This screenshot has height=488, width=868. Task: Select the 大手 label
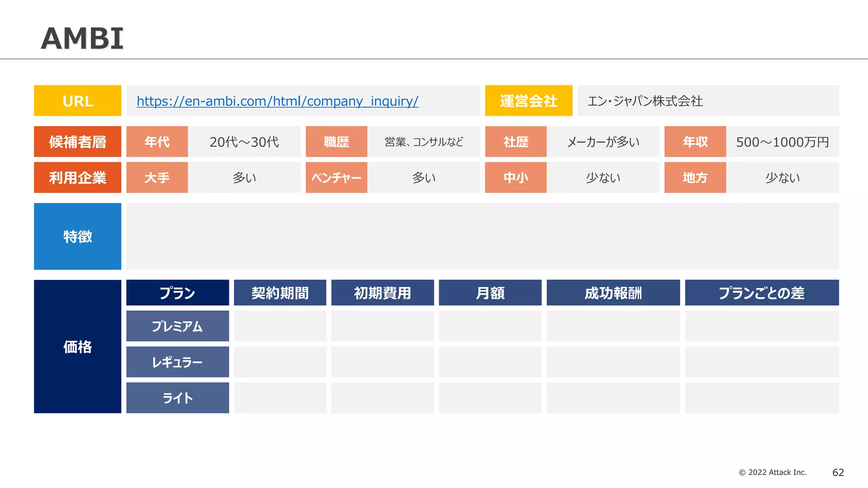tap(157, 177)
